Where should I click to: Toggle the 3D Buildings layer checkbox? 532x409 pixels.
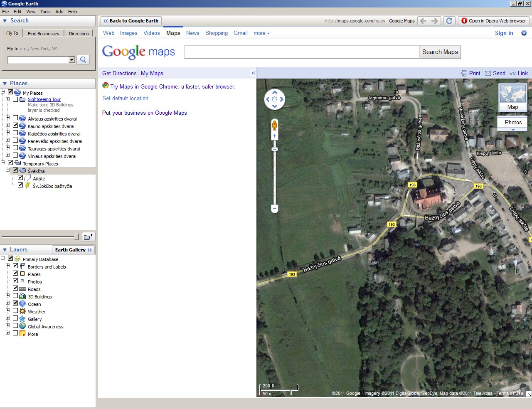(15, 296)
